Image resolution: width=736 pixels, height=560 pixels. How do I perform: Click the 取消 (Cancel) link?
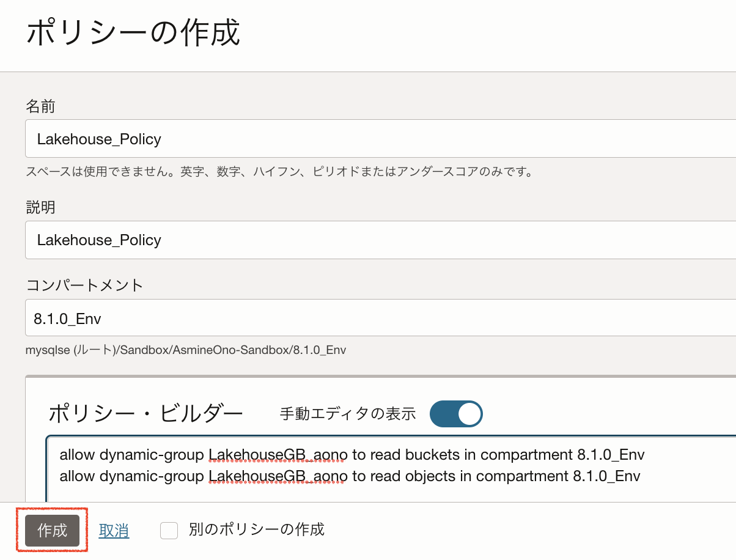point(114,531)
